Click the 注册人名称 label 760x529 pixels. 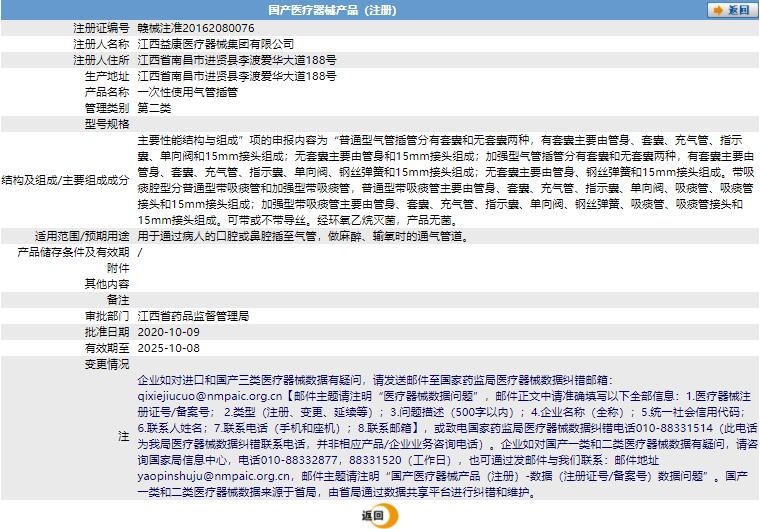[101, 44]
